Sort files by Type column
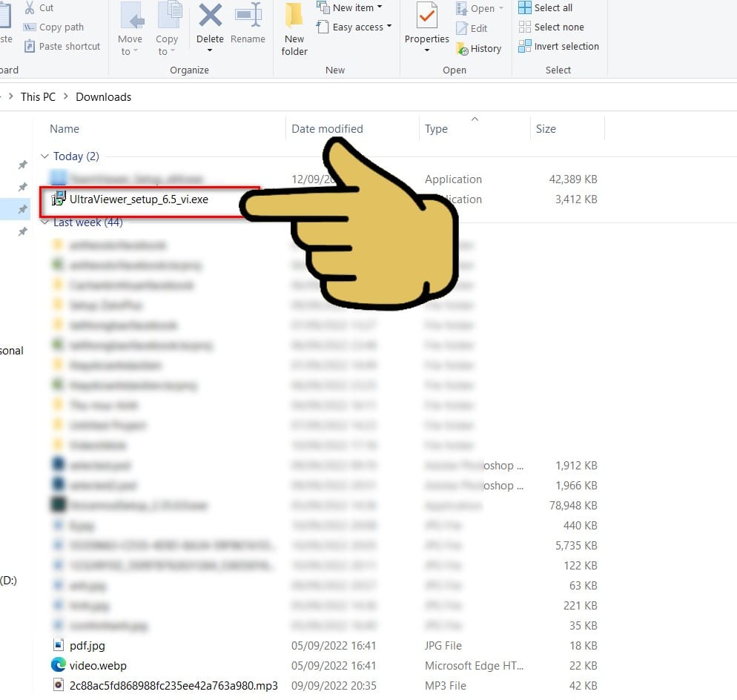Viewport: 737px width, 700px height. [436, 129]
